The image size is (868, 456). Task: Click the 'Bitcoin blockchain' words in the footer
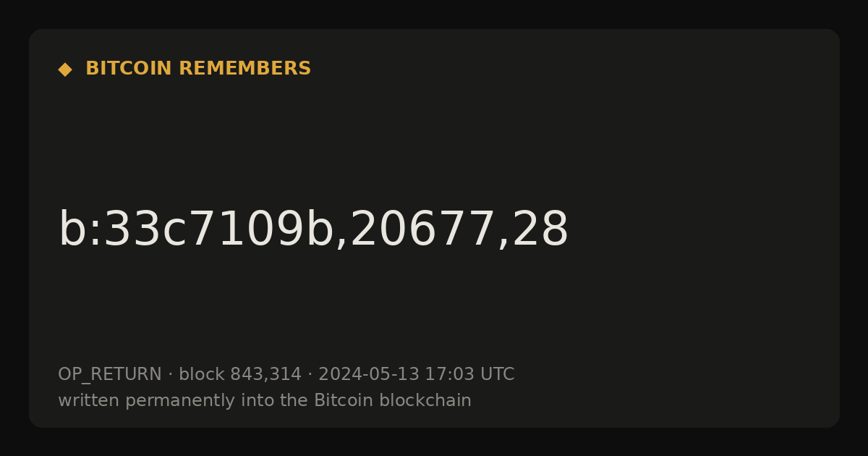click(393, 401)
